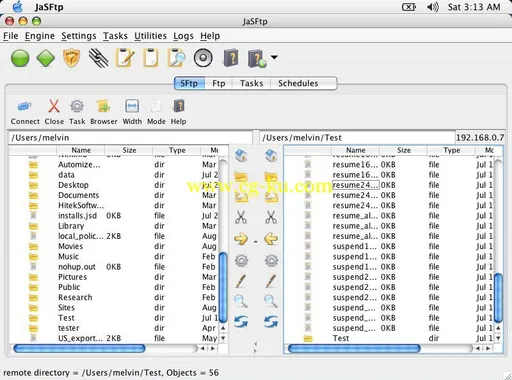Screen dimensions: 512x380
Task: Click the remote path field /Users/melvin/Test
Action: [357, 138]
